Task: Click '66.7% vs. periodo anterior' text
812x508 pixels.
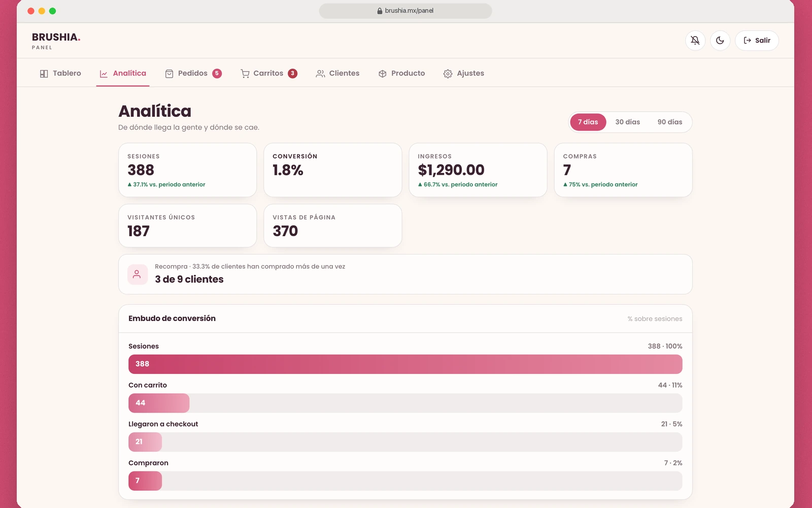Action: tap(460, 184)
